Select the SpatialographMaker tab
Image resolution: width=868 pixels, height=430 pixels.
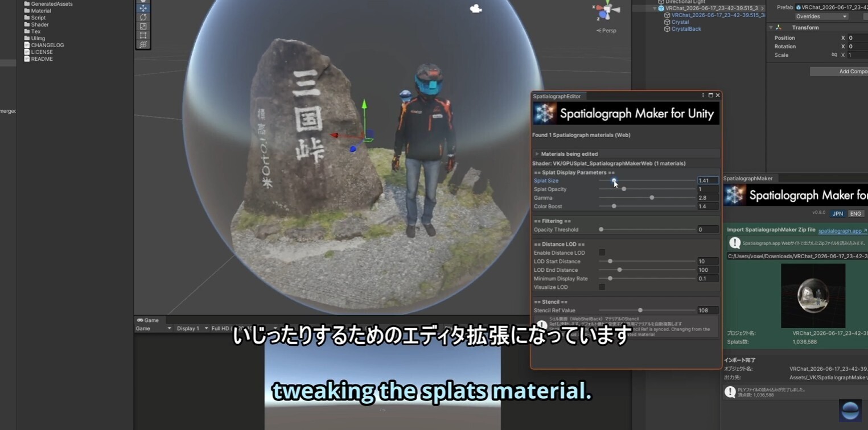[x=748, y=179]
